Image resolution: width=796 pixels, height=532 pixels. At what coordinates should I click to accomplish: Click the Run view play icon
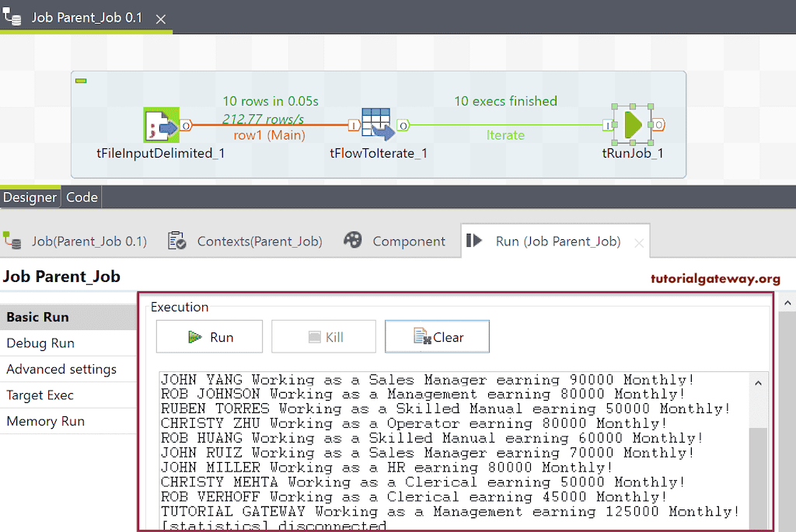click(x=475, y=241)
